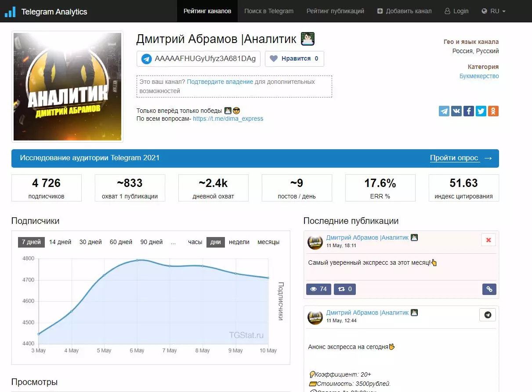Click the ~2.4k дневной охват card
Image resolution: width=532 pixels, height=392 pixels.
(x=214, y=188)
